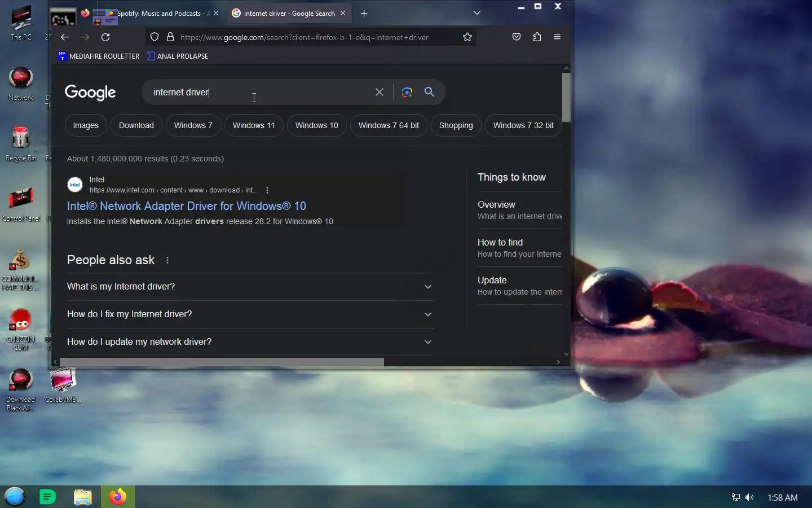Clear the search query with the X
Screen dimensions: 812x508
pyautogui.click(x=379, y=92)
